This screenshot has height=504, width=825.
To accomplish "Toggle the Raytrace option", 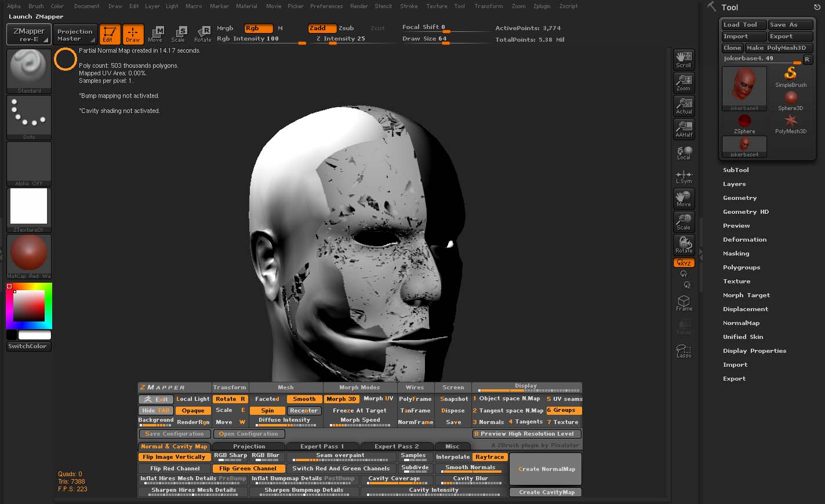I will tap(490, 457).
